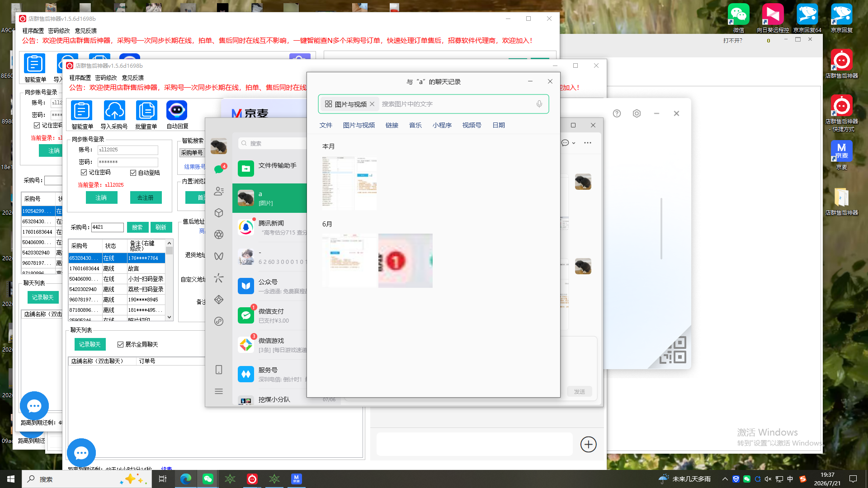Open the 腾讯新闻 chat
Viewport: 868px width, 488px height.
click(270, 227)
